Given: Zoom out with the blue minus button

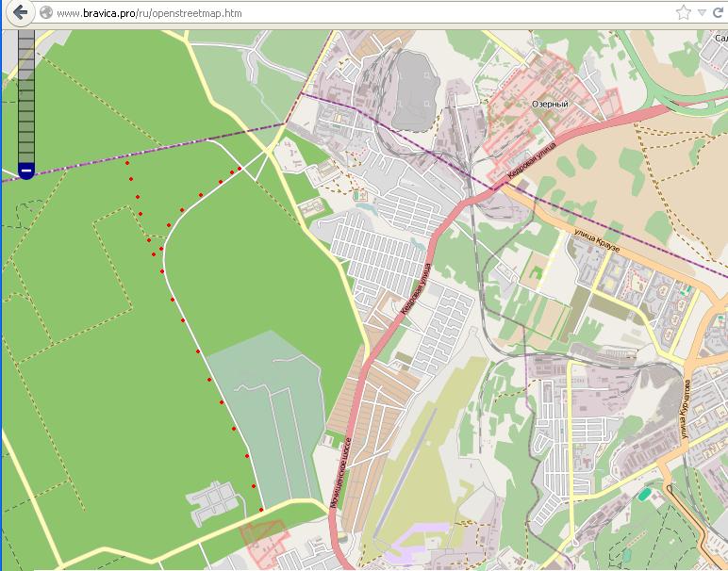Looking at the screenshot, I should pyautogui.click(x=26, y=170).
